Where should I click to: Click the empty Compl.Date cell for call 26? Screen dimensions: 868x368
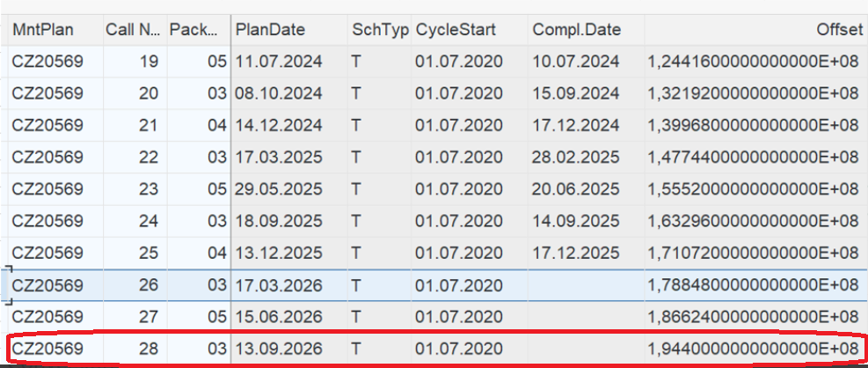click(x=584, y=285)
